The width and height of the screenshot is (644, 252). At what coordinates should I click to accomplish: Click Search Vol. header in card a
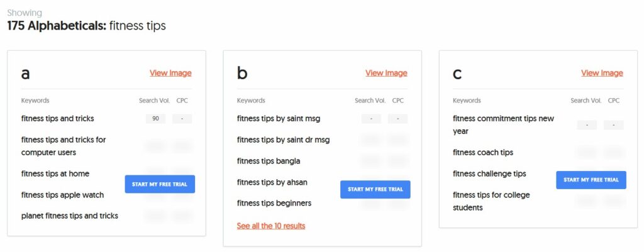click(x=152, y=101)
